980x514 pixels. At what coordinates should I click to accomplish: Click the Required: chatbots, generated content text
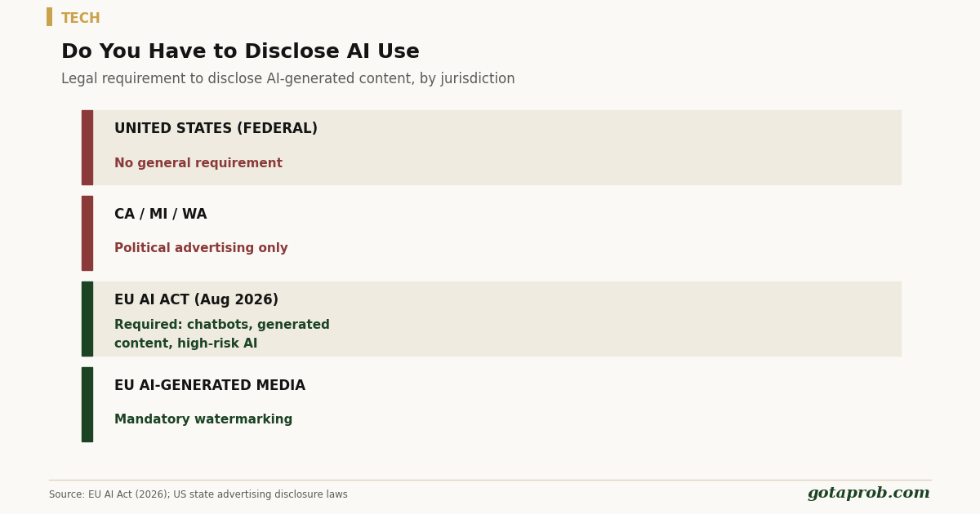tap(222, 335)
